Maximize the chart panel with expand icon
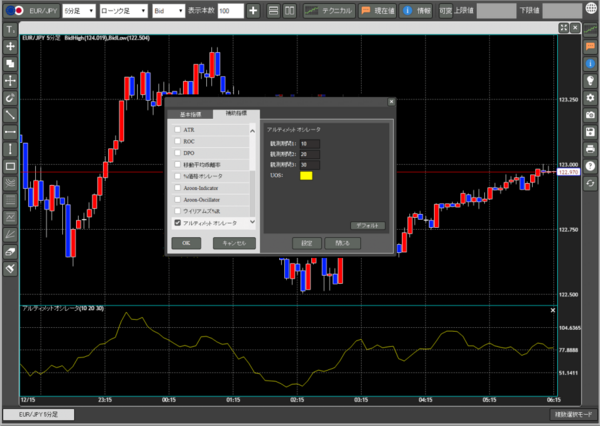600x426 pixels. pos(564,28)
